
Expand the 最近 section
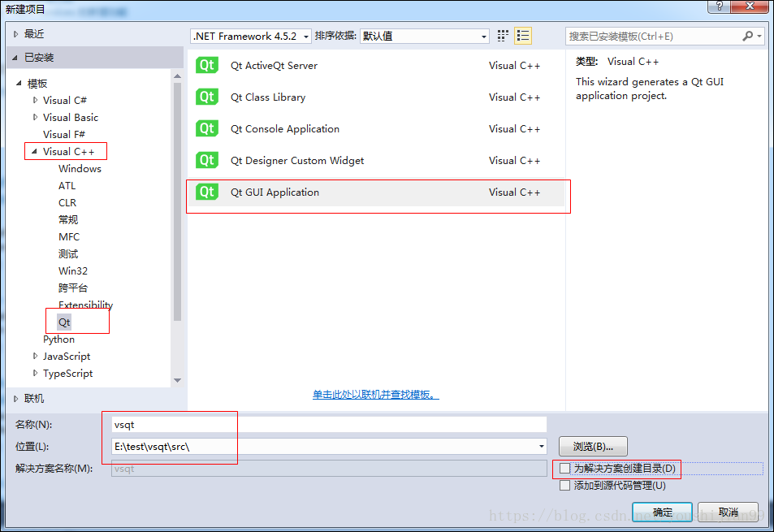tap(15, 34)
